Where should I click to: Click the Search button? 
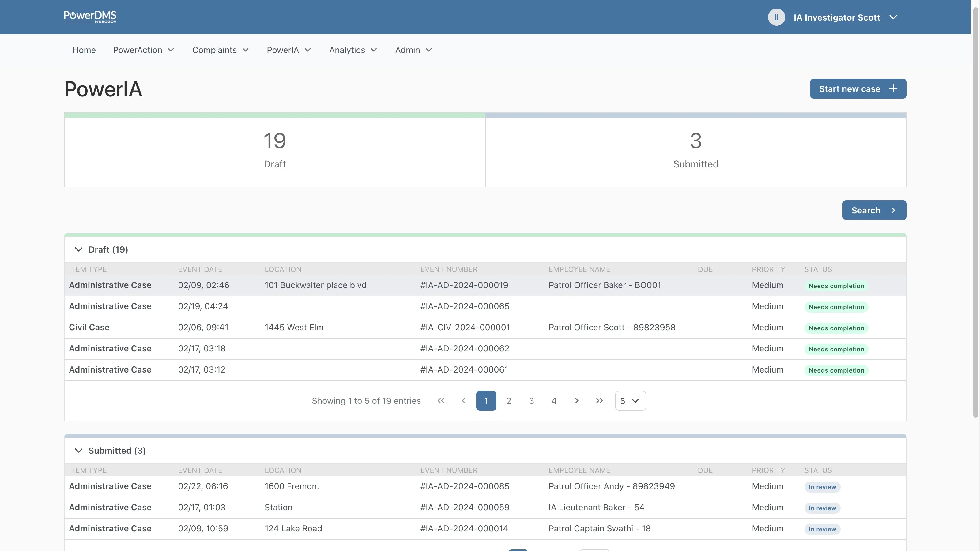pyautogui.click(x=874, y=210)
